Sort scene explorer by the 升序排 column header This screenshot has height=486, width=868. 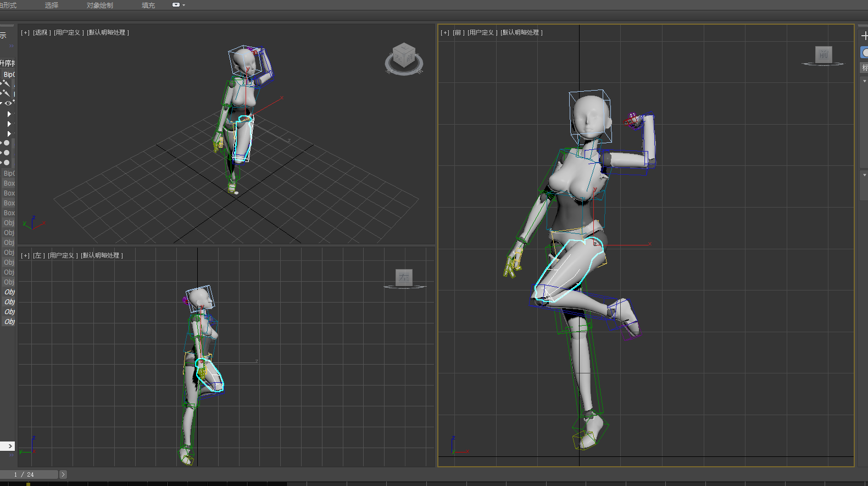7,63
